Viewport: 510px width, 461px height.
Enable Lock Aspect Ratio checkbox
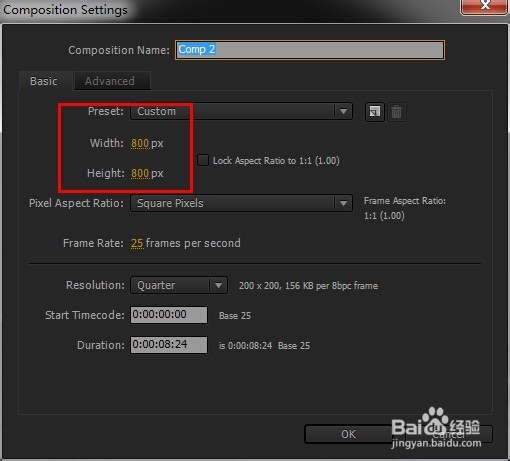[x=203, y=160]
